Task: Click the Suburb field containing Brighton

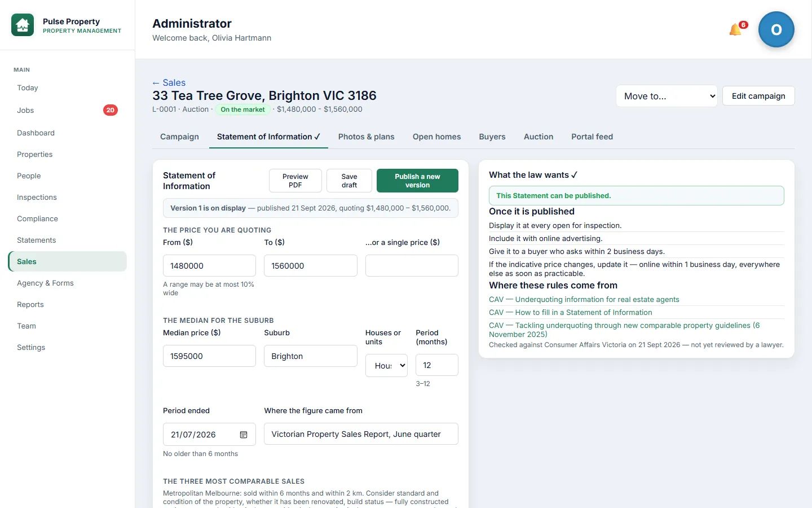Action: 311,356
